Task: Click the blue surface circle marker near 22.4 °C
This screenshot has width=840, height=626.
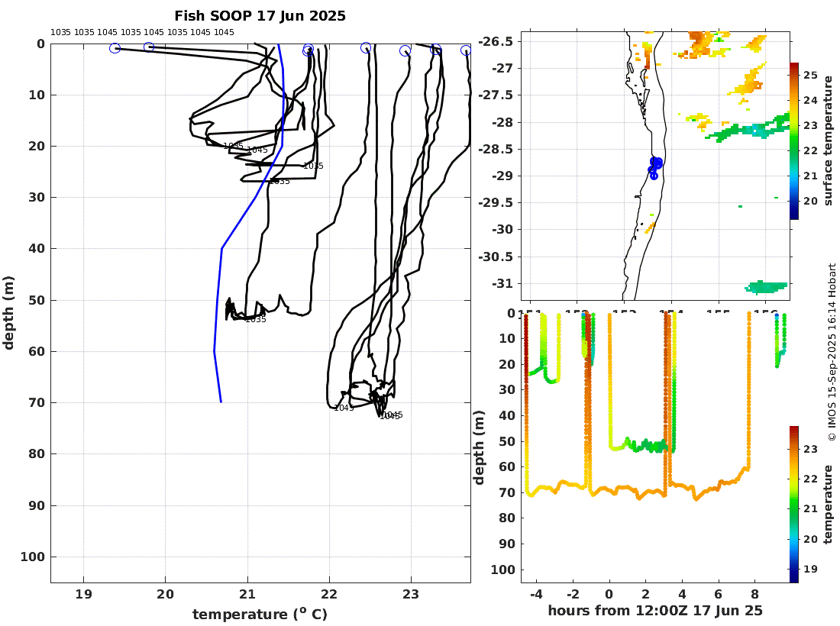Action: tap(365, 47)
